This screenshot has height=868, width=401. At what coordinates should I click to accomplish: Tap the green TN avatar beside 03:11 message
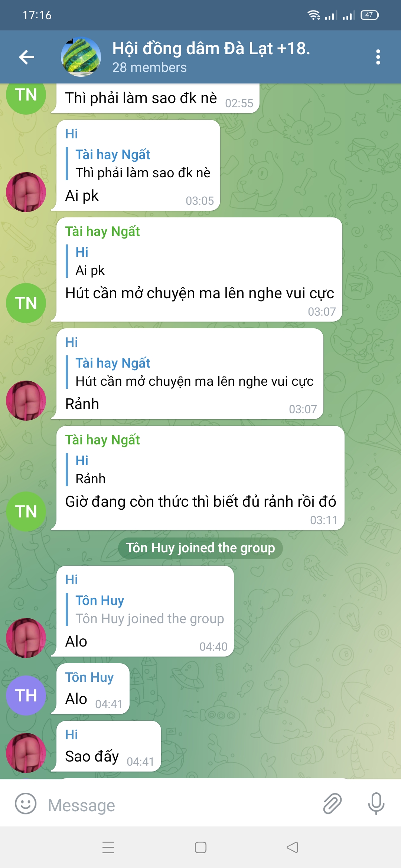(x=26, y=512)
